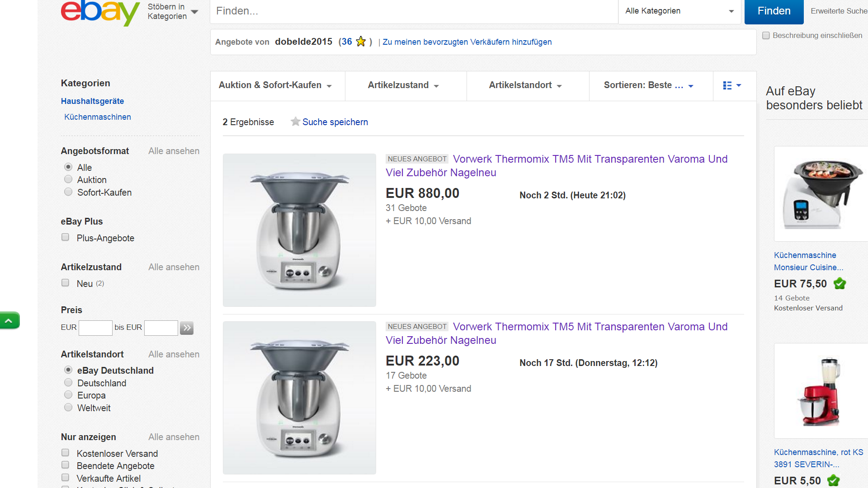Open the list view layout switcher
The width and height of the screenshot is (868, 488).
point(732,85)
